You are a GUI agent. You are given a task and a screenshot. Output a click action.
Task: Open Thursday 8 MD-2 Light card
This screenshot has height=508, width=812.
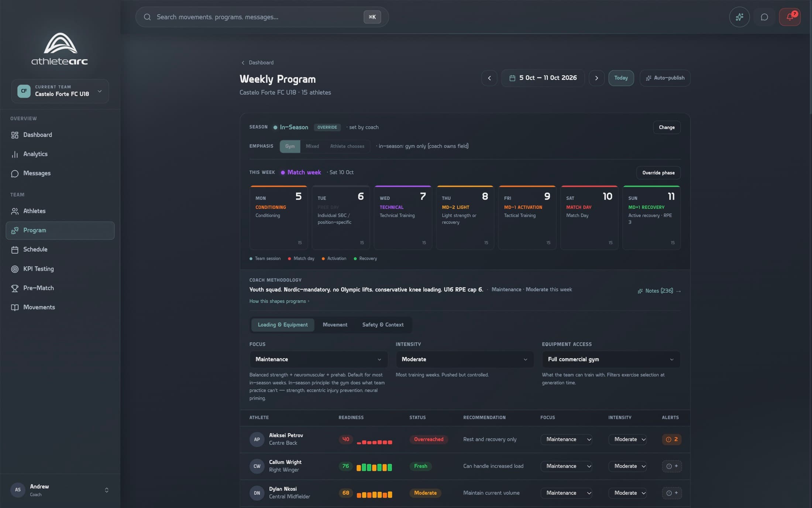pos(465,218)
